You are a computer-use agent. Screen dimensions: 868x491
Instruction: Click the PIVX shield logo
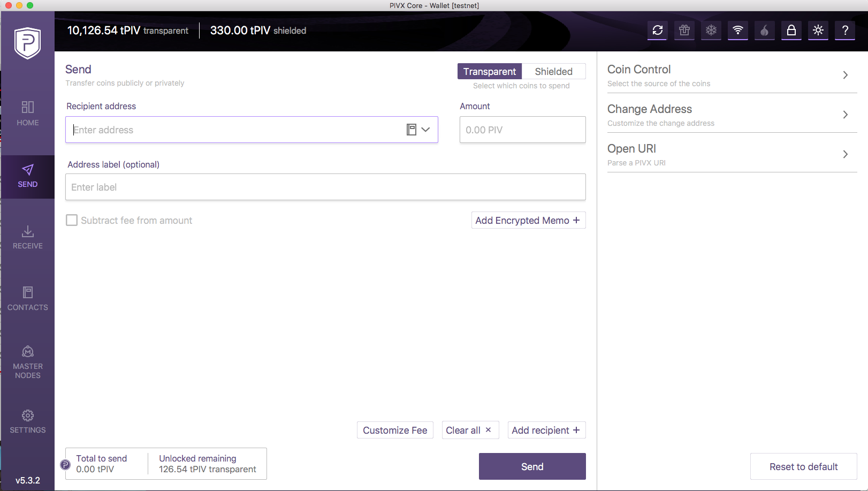[x=28, y=43]
